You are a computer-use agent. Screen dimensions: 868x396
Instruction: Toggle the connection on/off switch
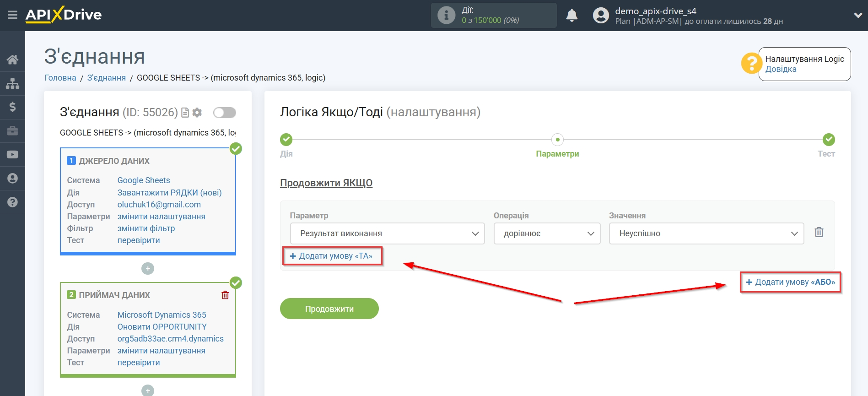tap(225, 113)
